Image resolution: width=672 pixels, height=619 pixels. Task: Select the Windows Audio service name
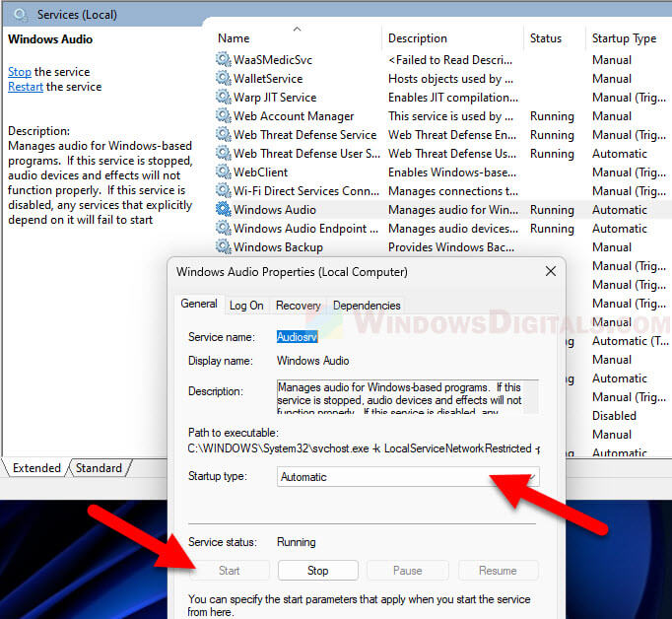pyautogui.click(x=275, y=210)
